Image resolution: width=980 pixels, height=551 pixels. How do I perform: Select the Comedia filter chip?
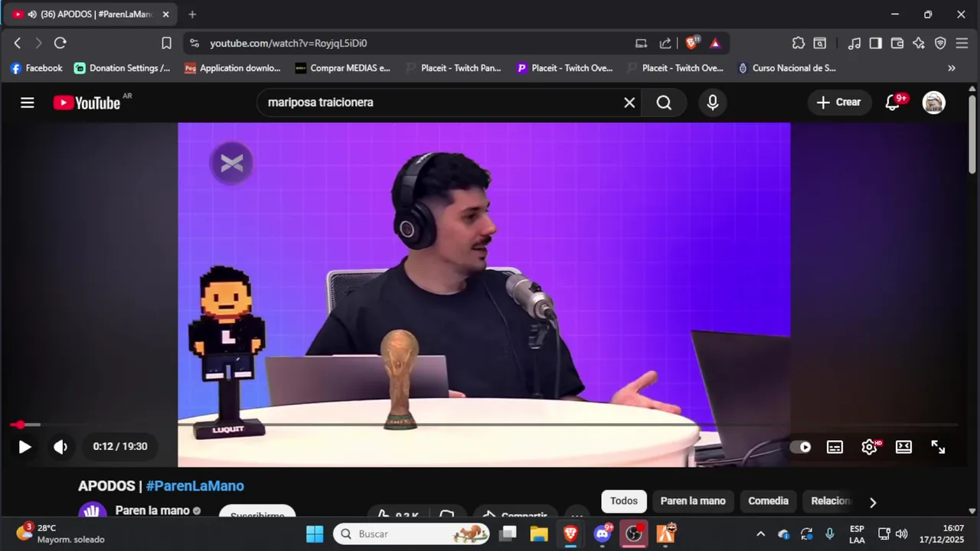click(768, 501)
